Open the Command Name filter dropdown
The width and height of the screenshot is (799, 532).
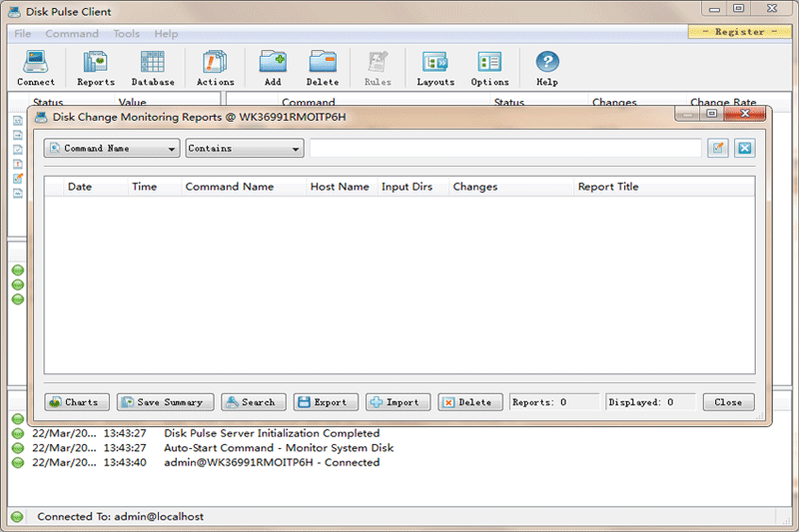pyautogui.click(x=112, y=148)
